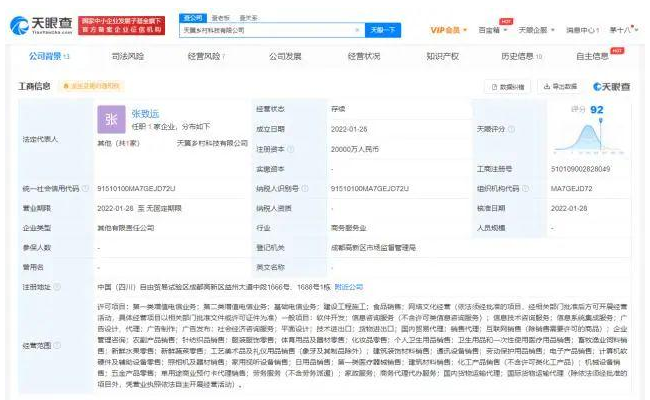Click the help icon beside 注册地址
650x400 pixels.
point(57,287)
